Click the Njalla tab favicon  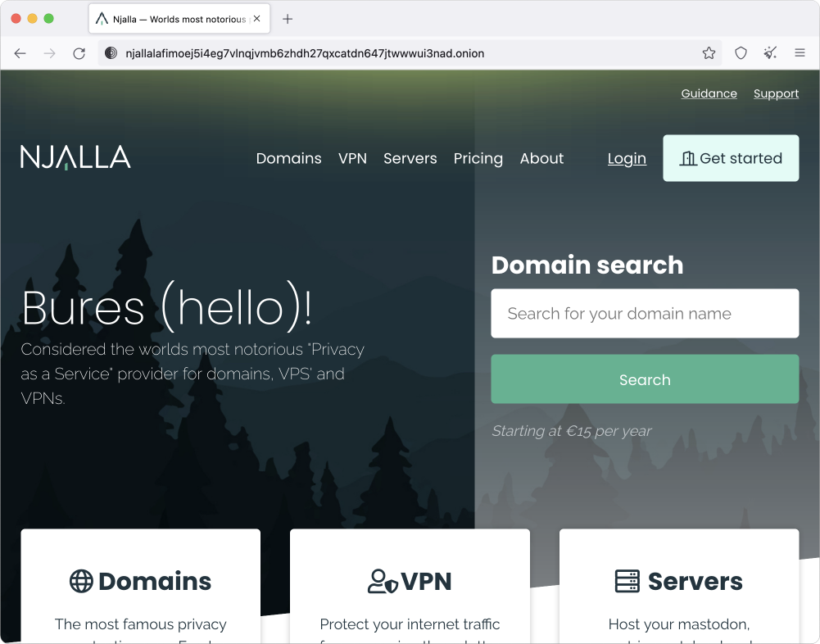point(102,20)
